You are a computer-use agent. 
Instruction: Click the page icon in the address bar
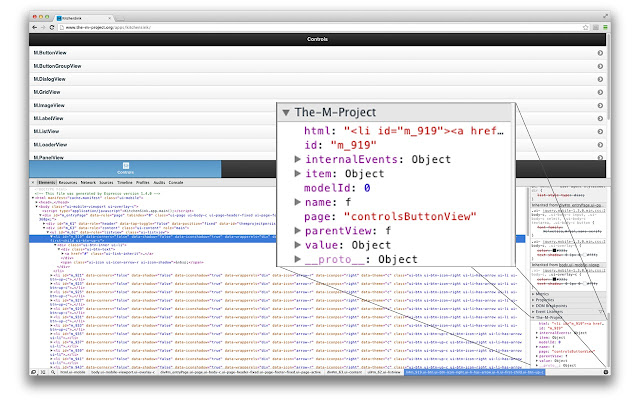pos(62,27)
